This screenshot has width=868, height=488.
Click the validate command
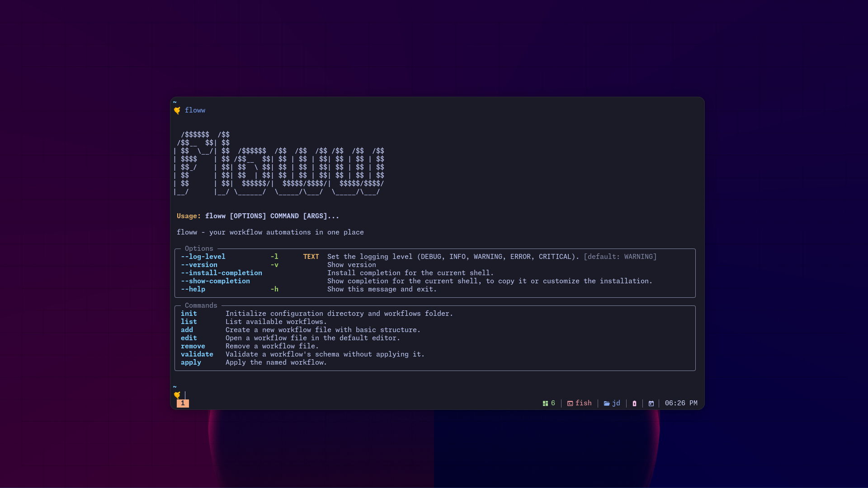[197, 354]
